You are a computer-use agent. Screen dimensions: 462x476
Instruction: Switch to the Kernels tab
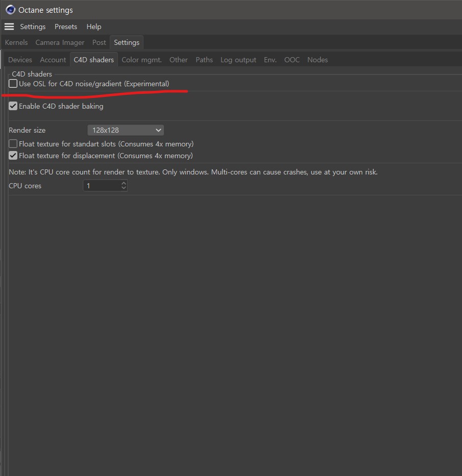16,42
